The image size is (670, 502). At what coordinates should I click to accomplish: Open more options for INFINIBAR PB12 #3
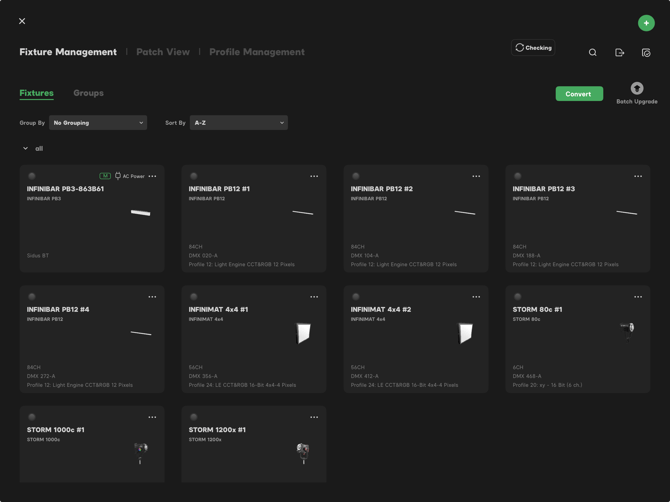click(x=638, y=176)
